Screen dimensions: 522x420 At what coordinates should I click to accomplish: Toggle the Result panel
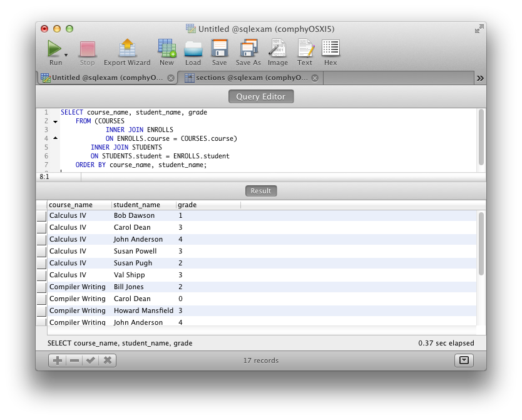click(x=261, y=191)
